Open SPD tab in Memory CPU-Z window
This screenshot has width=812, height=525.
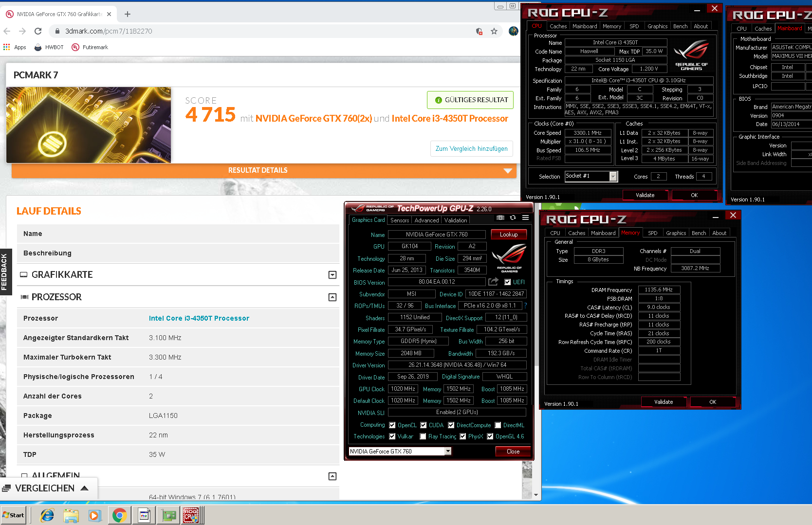coord(652,233)
